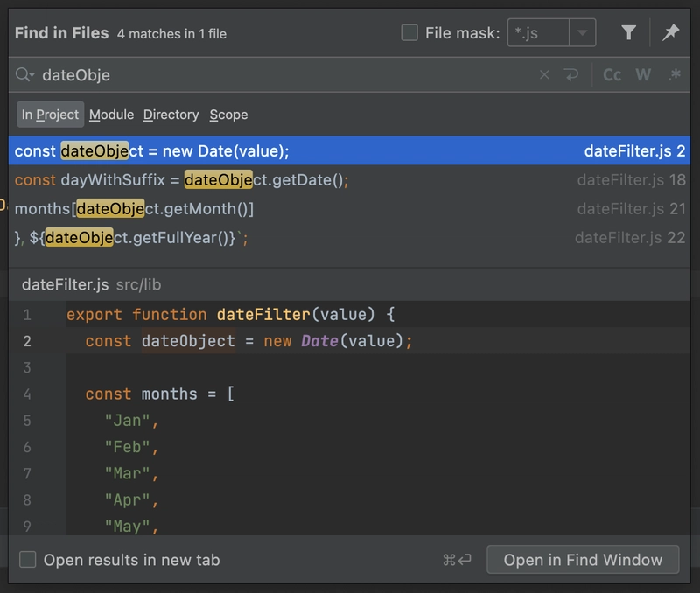The image size is (700, 593).
Task: Click the dateFilter.js preview file name
Action: pyautogui.click(x=65, y=284)
